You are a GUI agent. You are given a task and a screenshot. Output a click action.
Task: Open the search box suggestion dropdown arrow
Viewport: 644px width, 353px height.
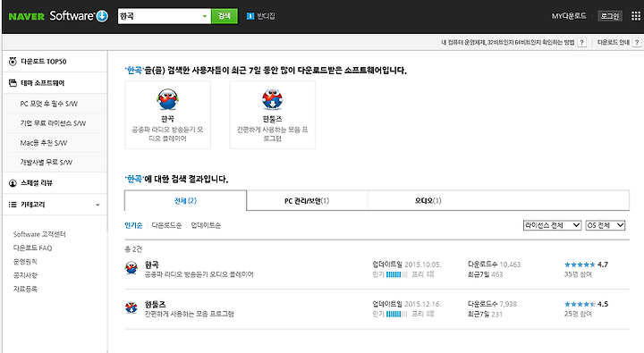[205, 16]
